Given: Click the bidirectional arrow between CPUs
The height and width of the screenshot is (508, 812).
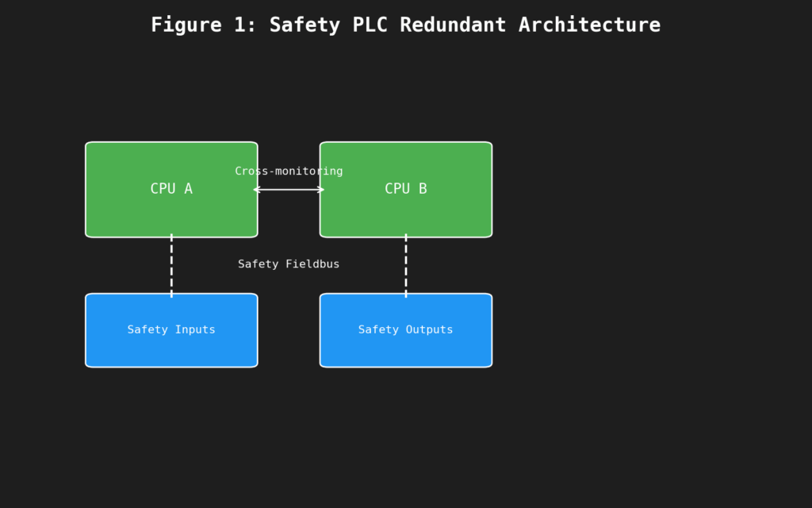Looking at the screenshot, I should [x=289, y=189].
